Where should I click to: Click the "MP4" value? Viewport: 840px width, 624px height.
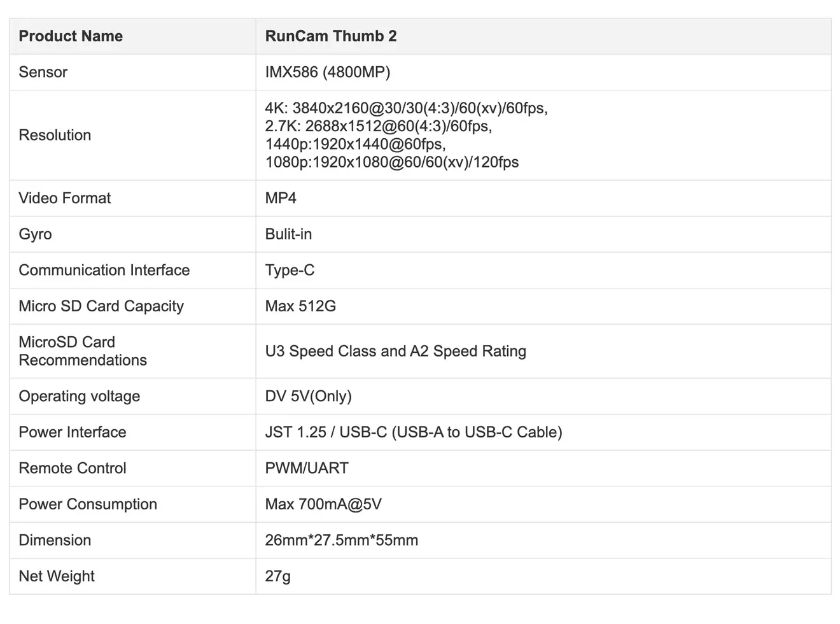(x=281, y=198)
